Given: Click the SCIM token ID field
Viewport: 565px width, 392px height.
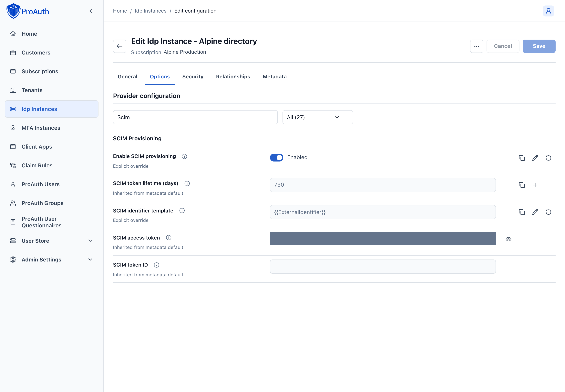Looking at the screenshot, I should [x=383, y=267].
